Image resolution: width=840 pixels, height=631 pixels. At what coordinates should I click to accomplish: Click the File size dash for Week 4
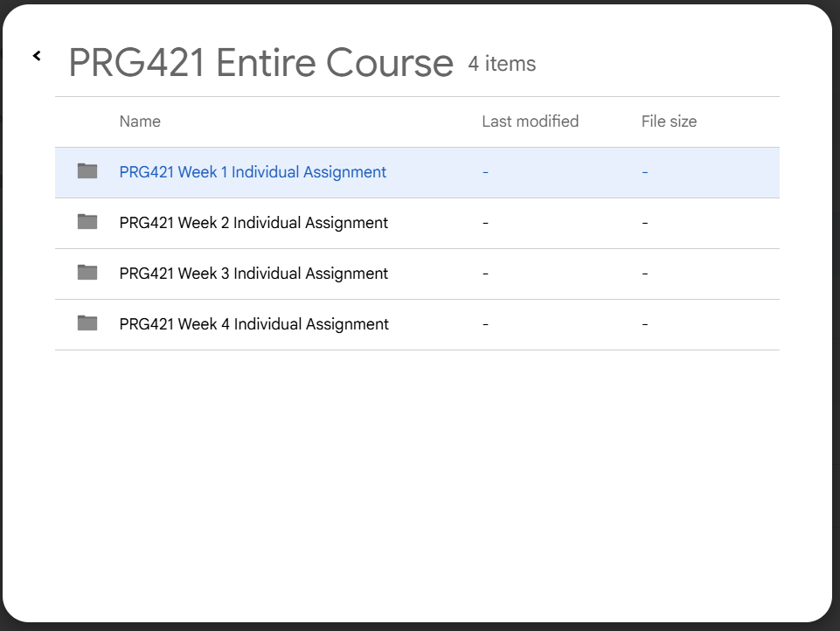coord(644,324)
